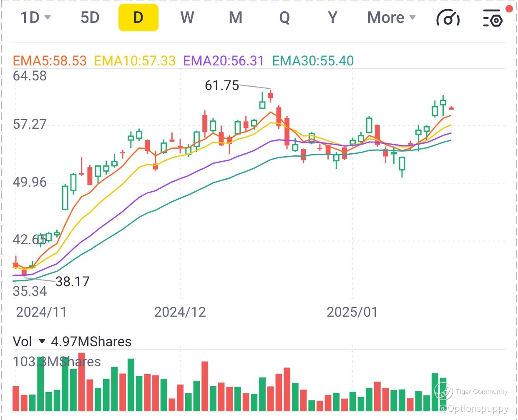This screenshot has height=420, width=518.
Task: Expand the More timeframes dropdown
Action: click(x=391, y=17)
